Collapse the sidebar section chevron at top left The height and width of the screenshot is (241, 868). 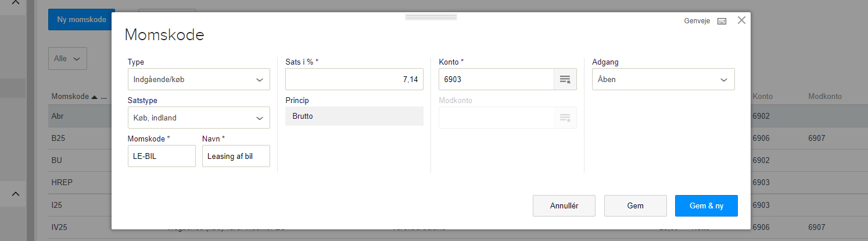click(x=16, y=3)
